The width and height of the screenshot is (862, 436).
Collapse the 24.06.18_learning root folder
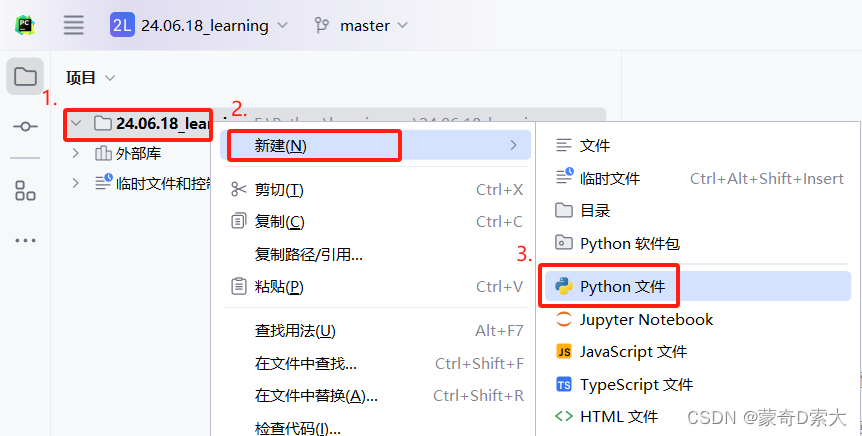76,123
